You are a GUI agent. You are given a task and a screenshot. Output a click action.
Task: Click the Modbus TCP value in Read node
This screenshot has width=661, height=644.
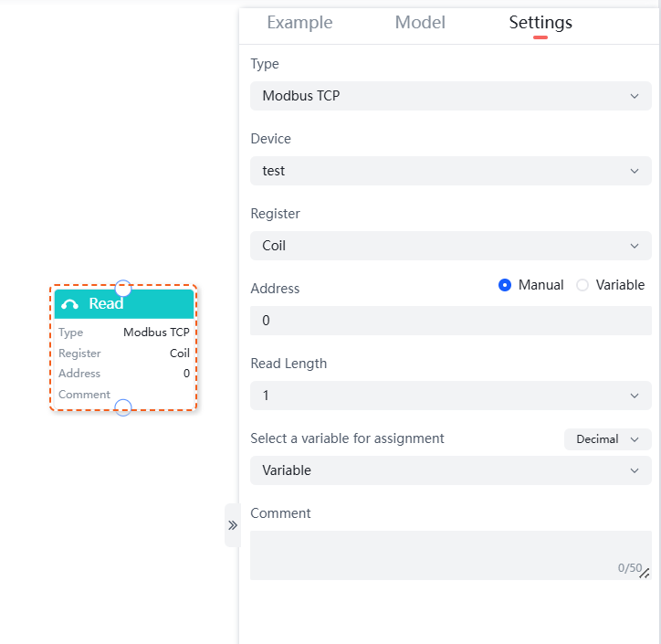coord(156,333)
